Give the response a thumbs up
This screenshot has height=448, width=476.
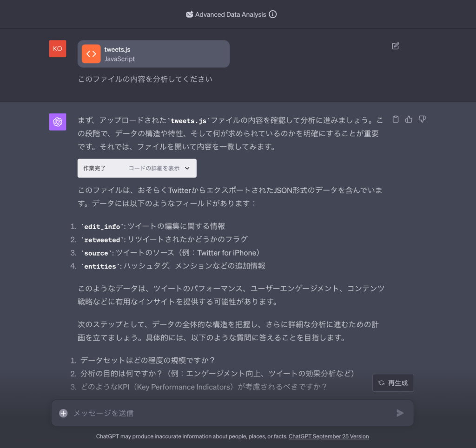(409, 119)
